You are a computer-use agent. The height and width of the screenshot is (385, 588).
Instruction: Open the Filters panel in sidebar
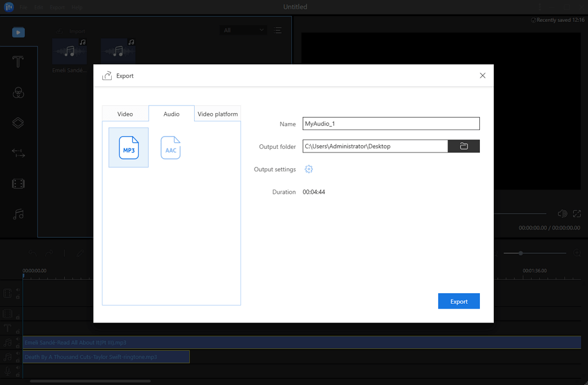pos(18,92)
